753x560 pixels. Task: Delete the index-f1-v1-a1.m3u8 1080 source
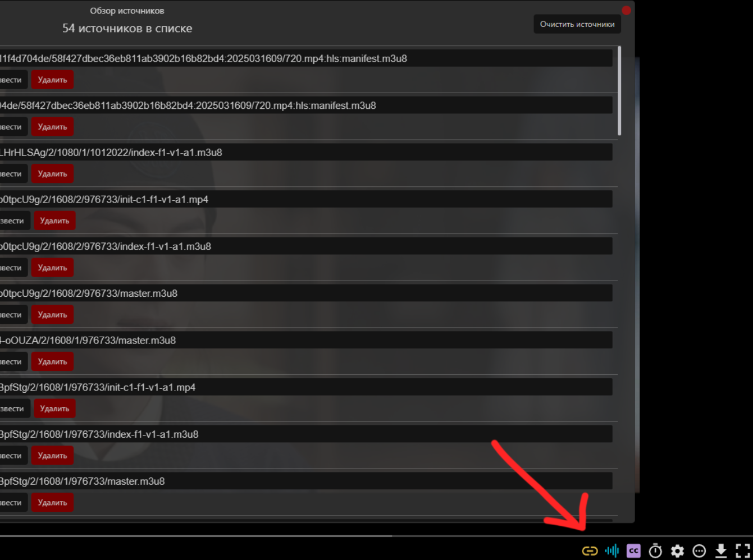(x=52, y=174)
